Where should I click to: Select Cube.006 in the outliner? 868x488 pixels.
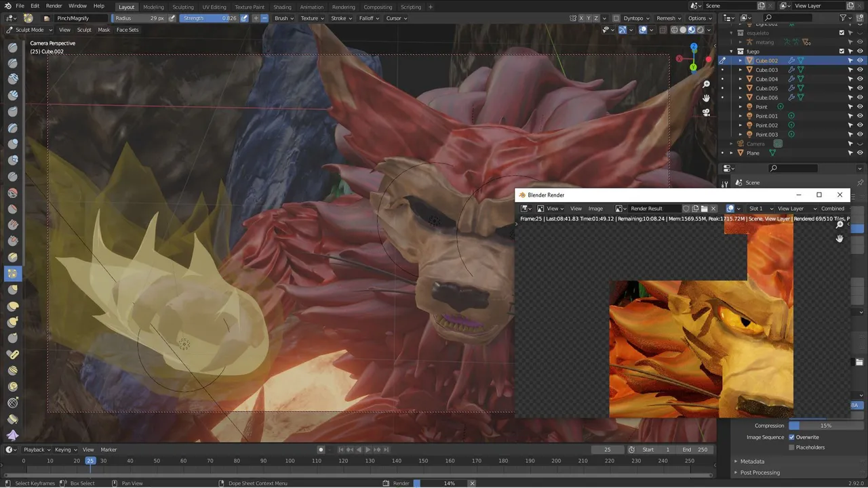pos(766,98)
